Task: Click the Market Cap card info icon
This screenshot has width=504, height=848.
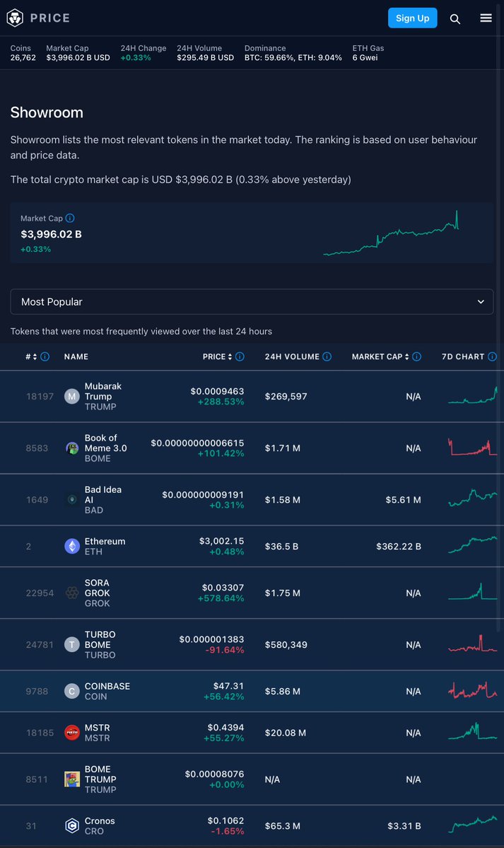Action: pyautogui.click(x=70, y=218)
